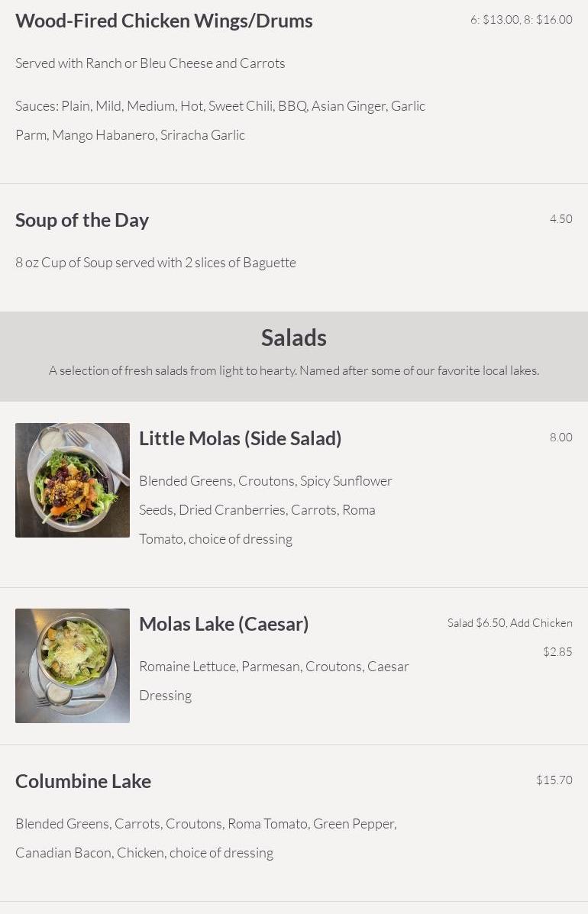
Task: Click the Ranch or Bleu Cheese serving note
Action: pyautogui.click(x=150, y=63)
